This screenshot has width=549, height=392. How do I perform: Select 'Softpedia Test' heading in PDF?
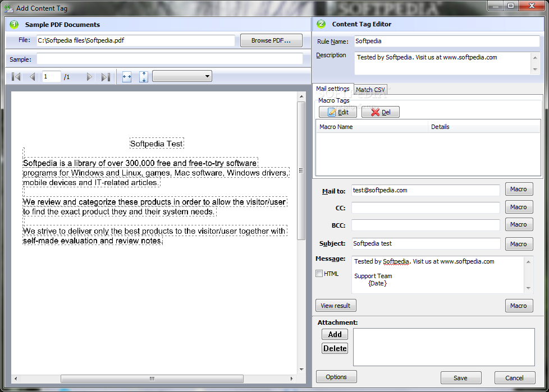pos(157,144)
